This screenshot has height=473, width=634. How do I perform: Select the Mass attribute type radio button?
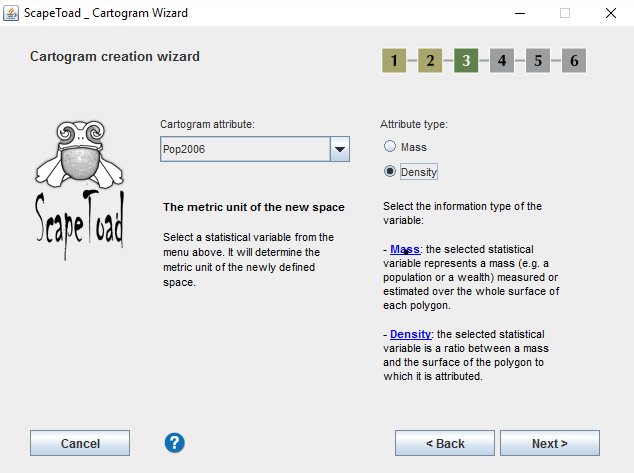tap(390, 146)
